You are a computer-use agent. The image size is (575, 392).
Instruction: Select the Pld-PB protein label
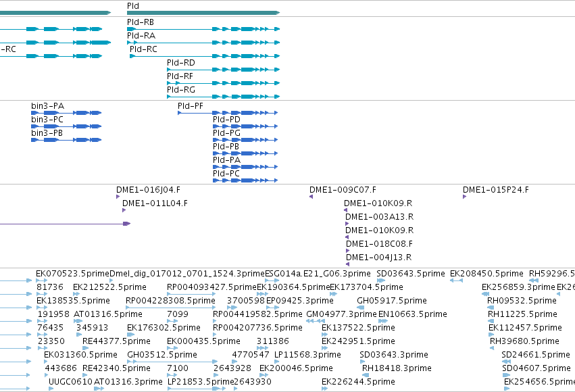(x=226, y=147)
